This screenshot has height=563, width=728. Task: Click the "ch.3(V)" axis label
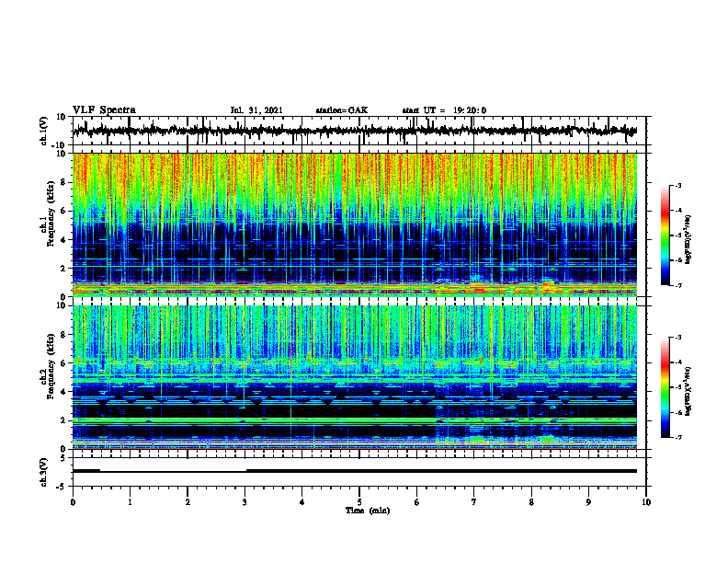point(44,473)
